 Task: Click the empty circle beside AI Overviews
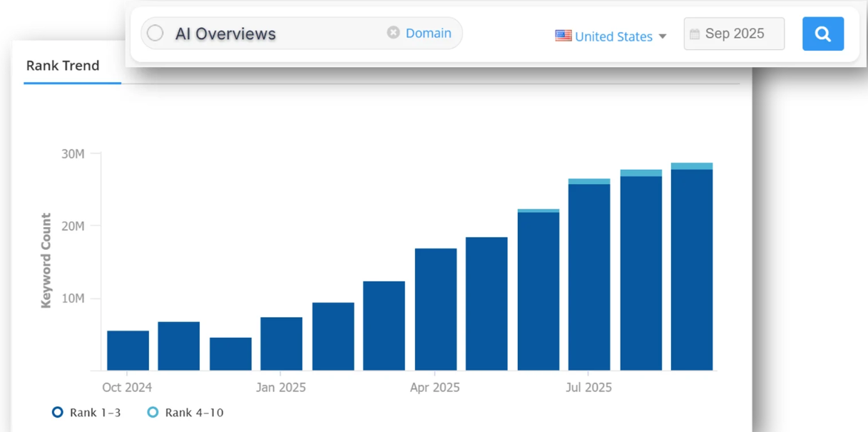coord(154,32)
